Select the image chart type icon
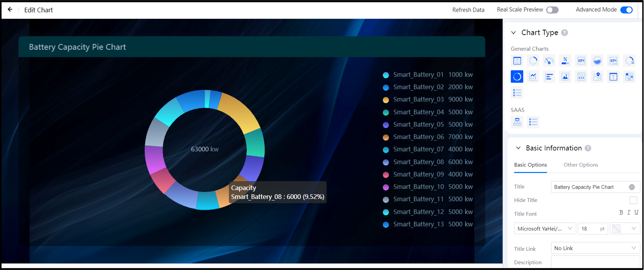The width and height of the screenshot is (644, 270). coord(565,77)
